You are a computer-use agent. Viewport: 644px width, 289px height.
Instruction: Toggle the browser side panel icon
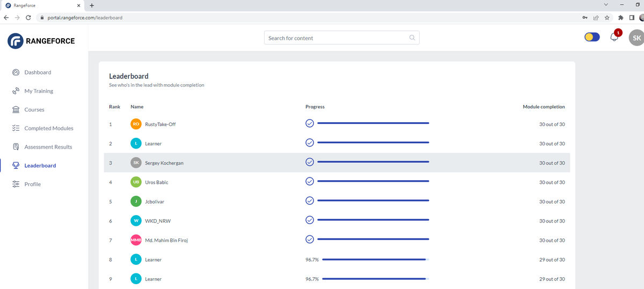632,18
